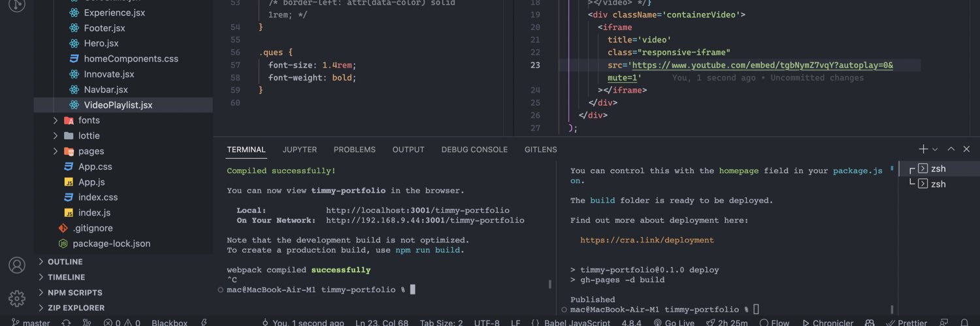Click the feedback icon beside notifications bell
This screenshot has height=326, width=980.
pos(943,323)
